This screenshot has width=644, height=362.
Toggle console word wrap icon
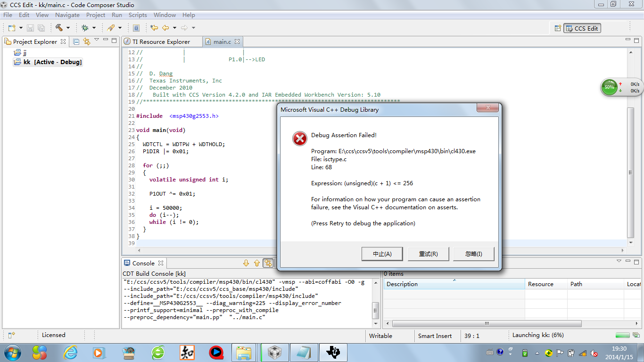[268, 263]
